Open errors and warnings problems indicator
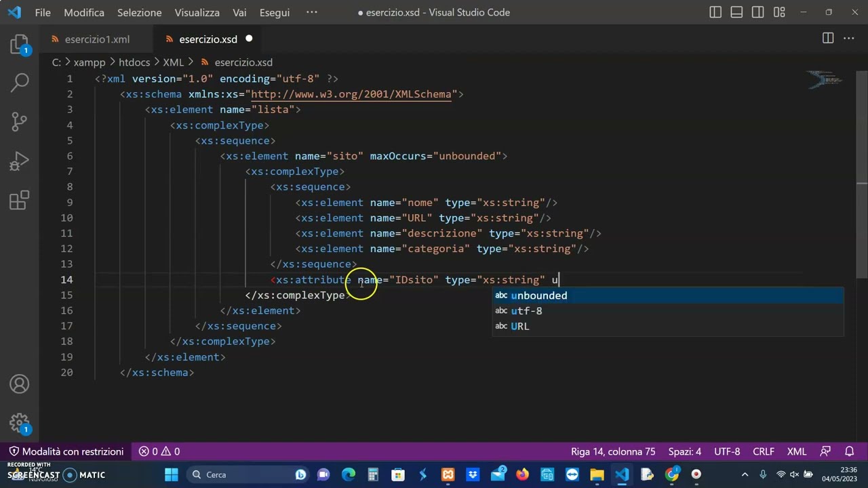The height and width of the screenshot is (488, 868). click(x=159, y=451)
